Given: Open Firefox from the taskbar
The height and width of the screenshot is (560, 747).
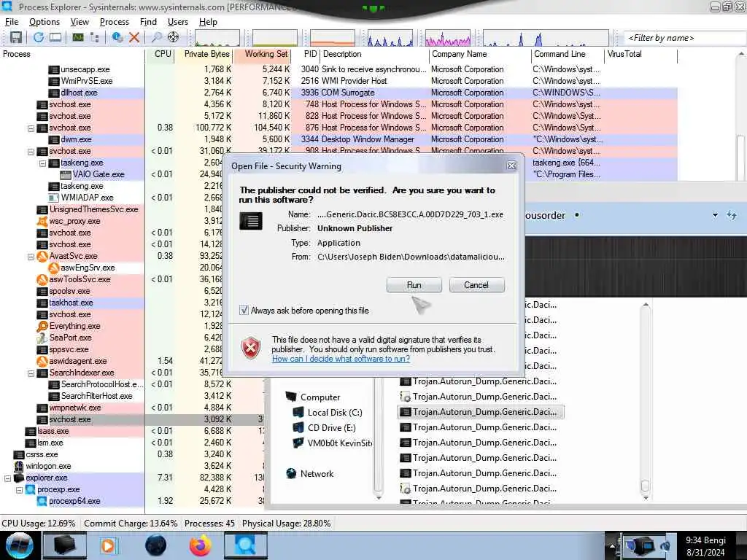Looking at the screenshot, I should [x=200, y=545].
